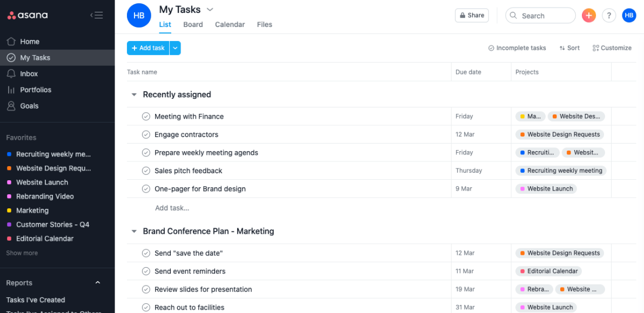Open the HB profile avatar at top right
The image size is (644, 313).
pos(629,16)
